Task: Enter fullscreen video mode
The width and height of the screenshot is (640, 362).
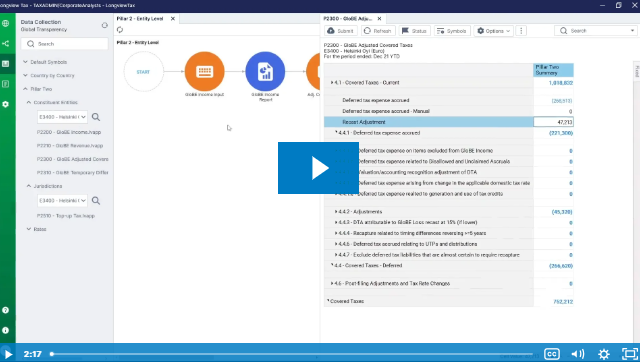Action: (630, 354)
